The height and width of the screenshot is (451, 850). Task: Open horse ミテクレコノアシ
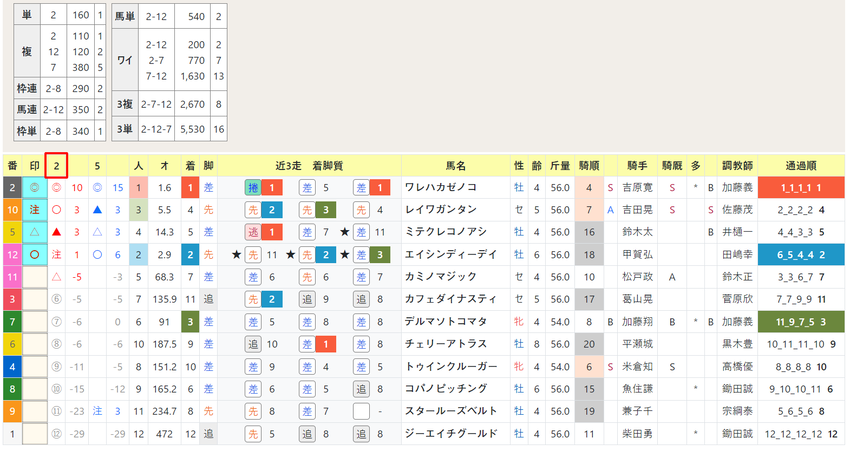[446, 232]
